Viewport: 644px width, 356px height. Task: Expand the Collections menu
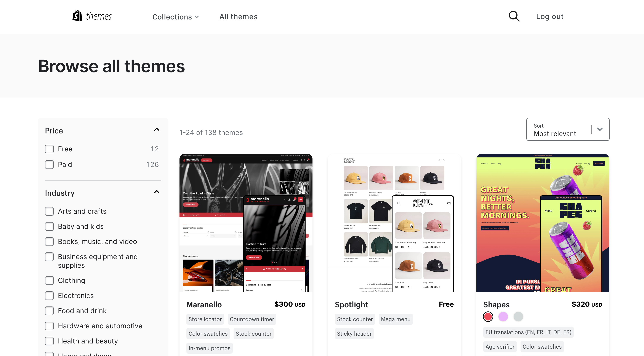[x=176, y=17]
